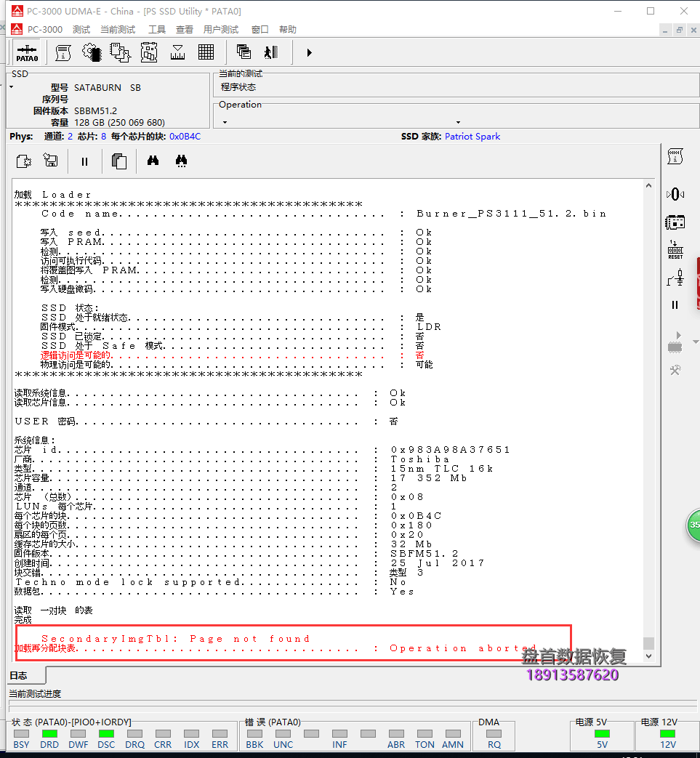Click the chip copy-modules toolbar icon
The height and width of the screenshot is (758, 700).
point(120,53)
